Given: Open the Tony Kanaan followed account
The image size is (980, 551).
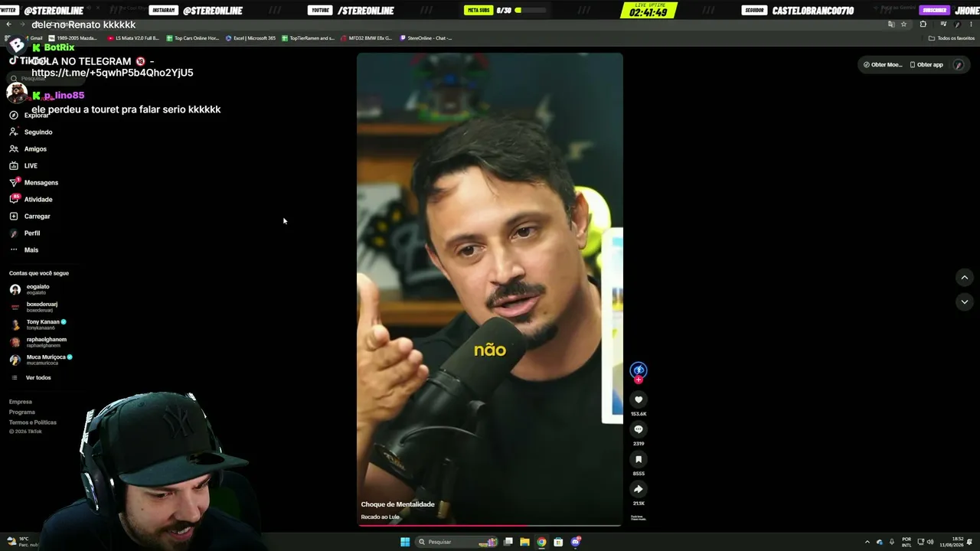Looking at the screenshot, I should point(38,324).
